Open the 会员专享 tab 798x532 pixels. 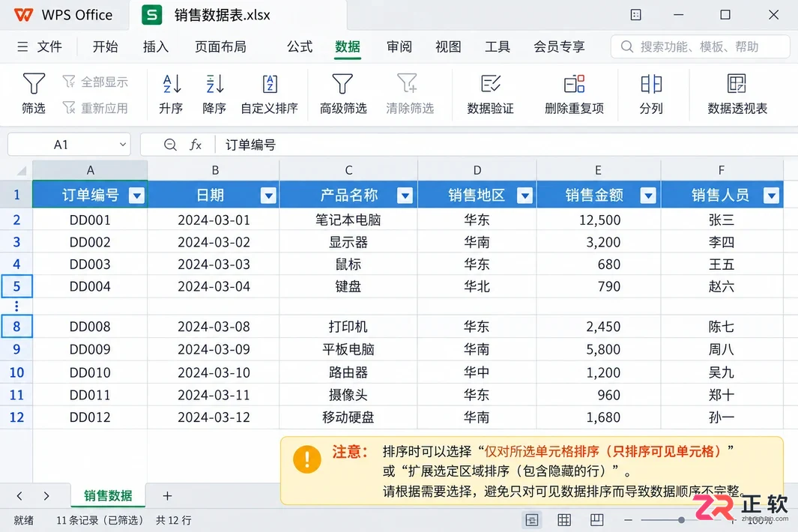[559, 47]
